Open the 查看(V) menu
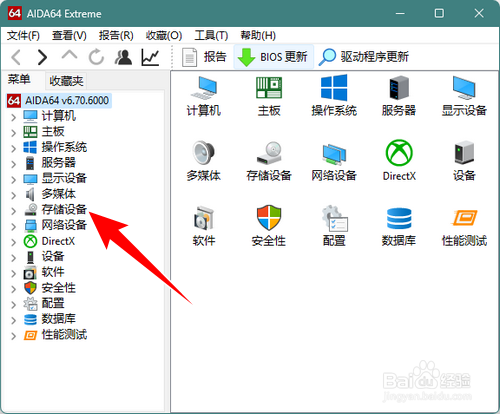 pyautogui.click(x=69, y=35)
